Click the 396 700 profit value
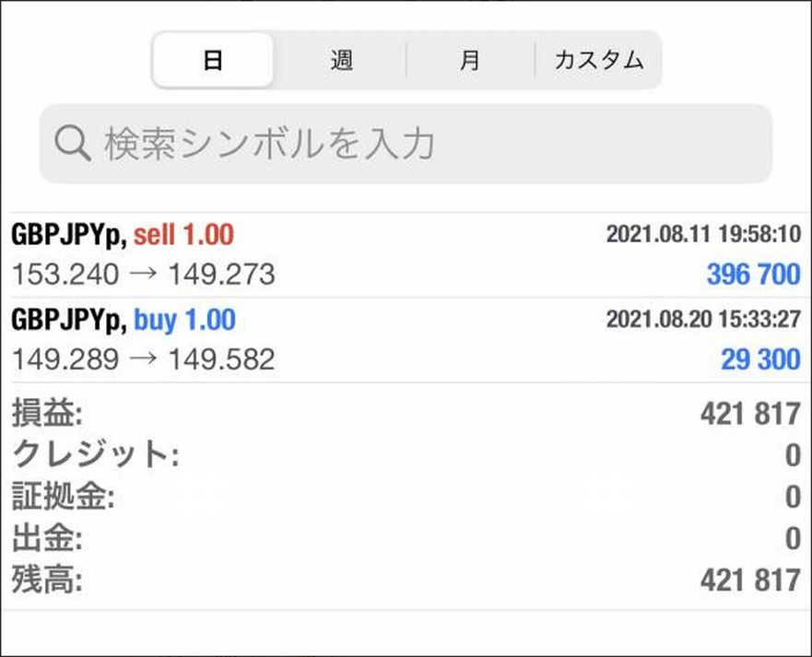The width and height of the screenshot is (812, 657). (753, 274)
